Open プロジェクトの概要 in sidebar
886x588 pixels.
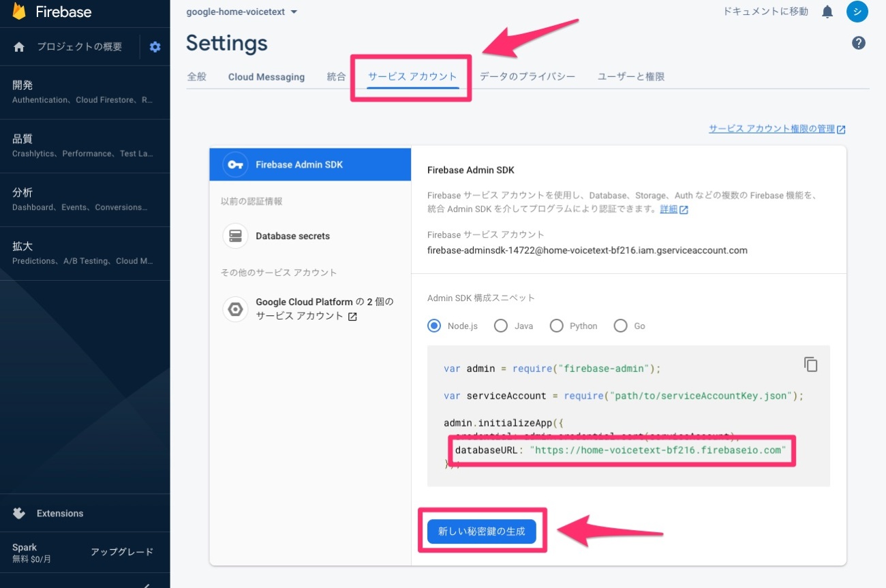coord(79,47)
